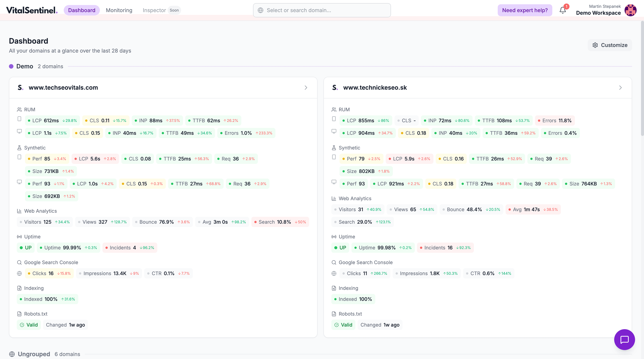
Task: Click the desktop monitor icon in Synthetic section
Action: point(20,182)
